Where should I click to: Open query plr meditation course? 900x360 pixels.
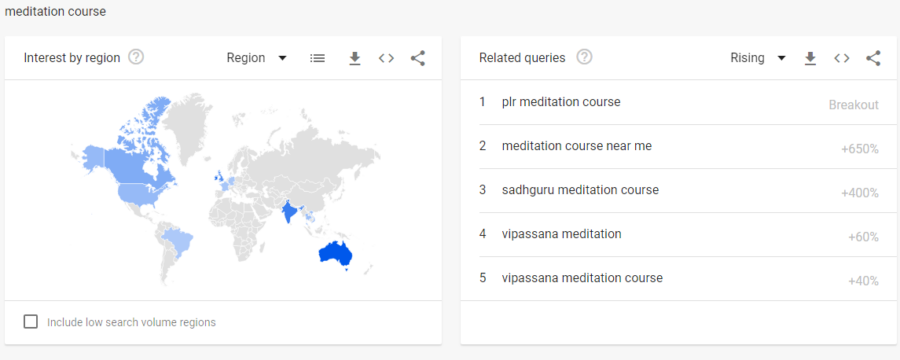coord(678,102)
